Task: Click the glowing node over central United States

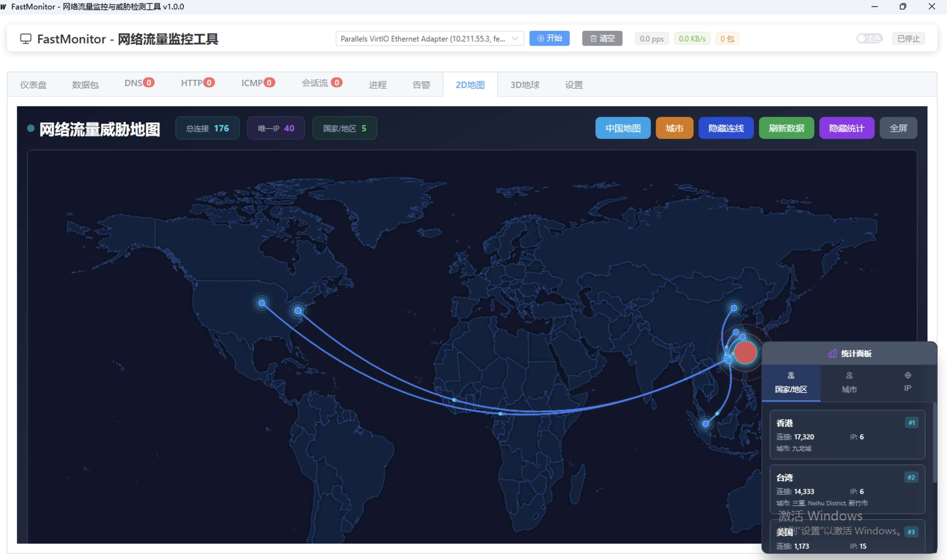Action: pos(262,303)
